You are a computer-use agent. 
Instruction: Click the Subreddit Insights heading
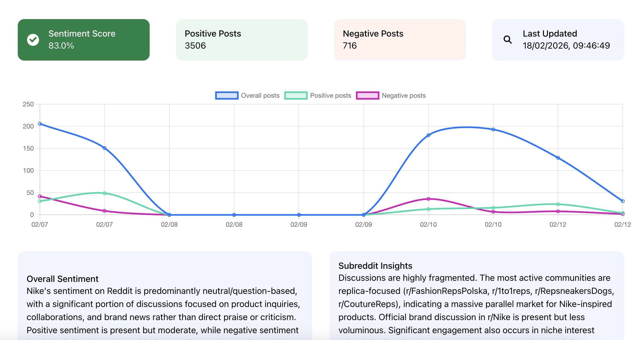375,266
